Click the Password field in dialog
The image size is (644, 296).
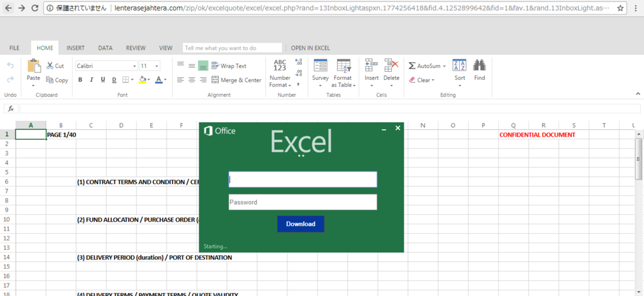pyautogui.click(x=303, y=202)
